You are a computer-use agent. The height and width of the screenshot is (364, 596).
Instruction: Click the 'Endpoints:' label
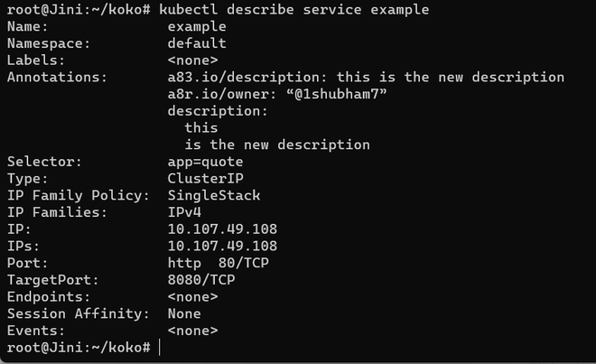point(49,296)
